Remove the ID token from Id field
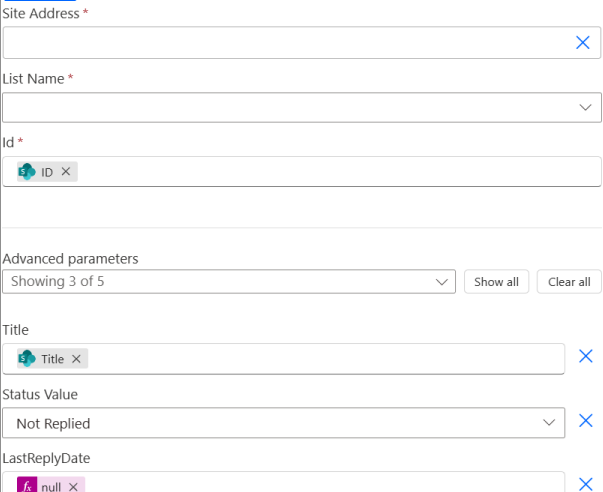The width and height of the screenshot is (603, 492). [66, 171]
